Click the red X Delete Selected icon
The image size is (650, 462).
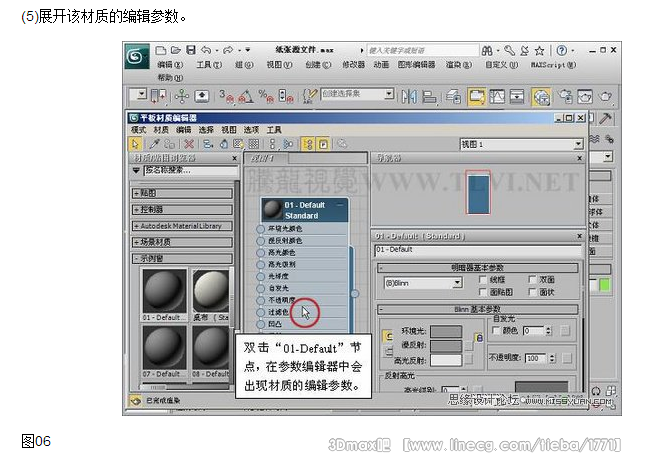coord(189,144)
